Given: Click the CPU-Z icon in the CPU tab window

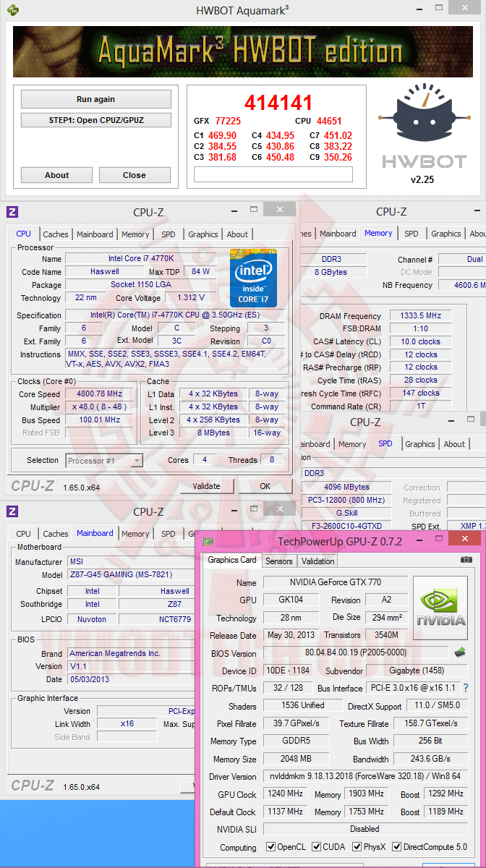Looking at the screenshot, I should (x=12, y=212).
